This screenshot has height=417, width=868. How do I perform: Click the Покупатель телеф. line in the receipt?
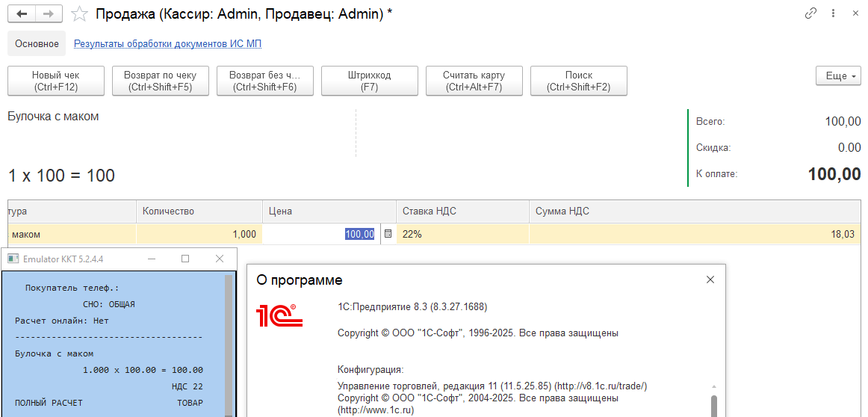coord(72,288)
